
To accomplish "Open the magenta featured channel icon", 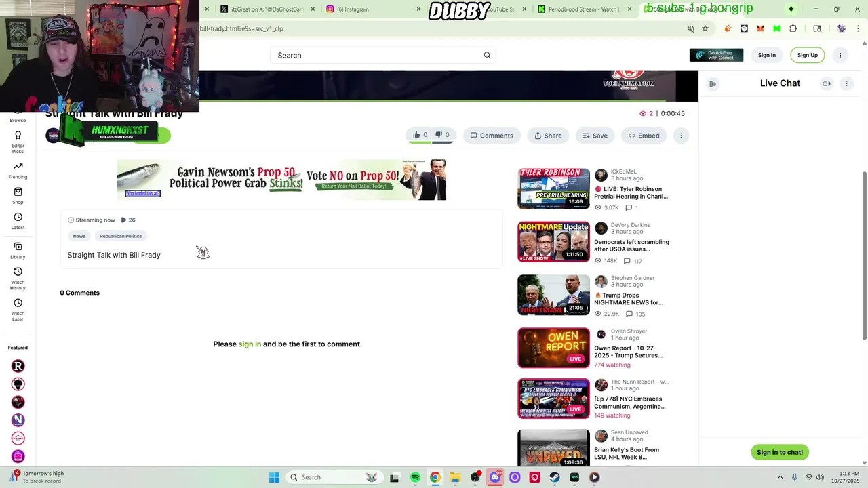I will coord(18,456).
